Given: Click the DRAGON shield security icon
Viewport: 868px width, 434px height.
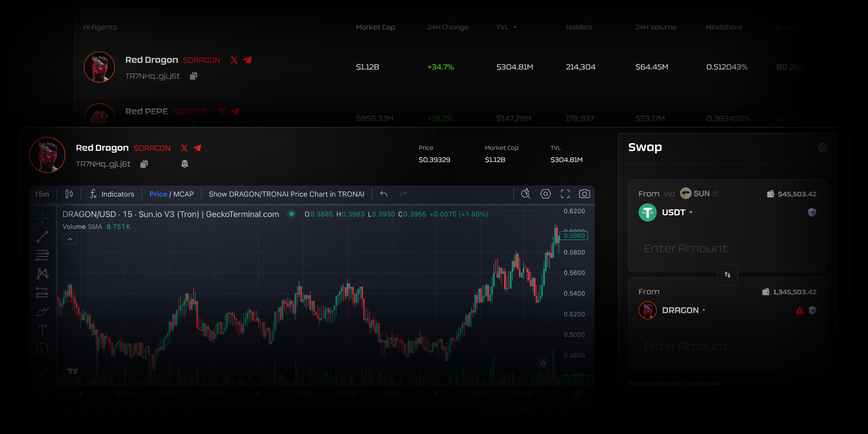Looking at the screenshot, I should tap(812, 310).
